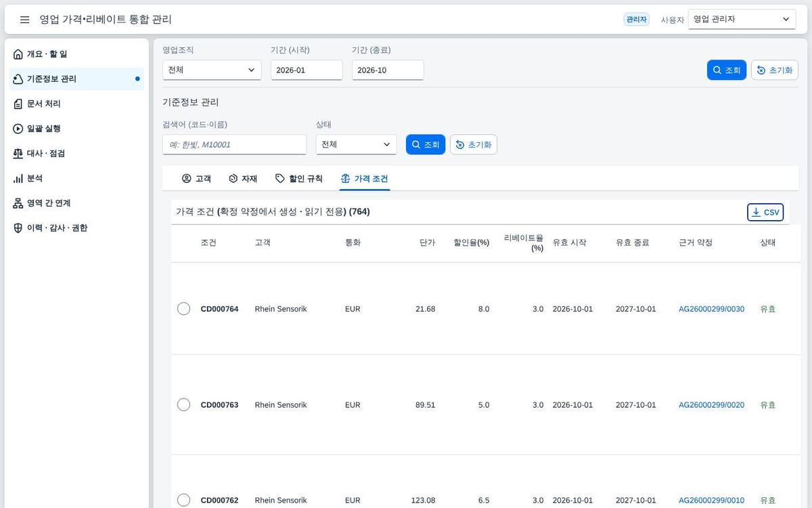Open the 영업조직 전체 dropdown
Viewport: 812px width, 508px height.
pos(212,70)
